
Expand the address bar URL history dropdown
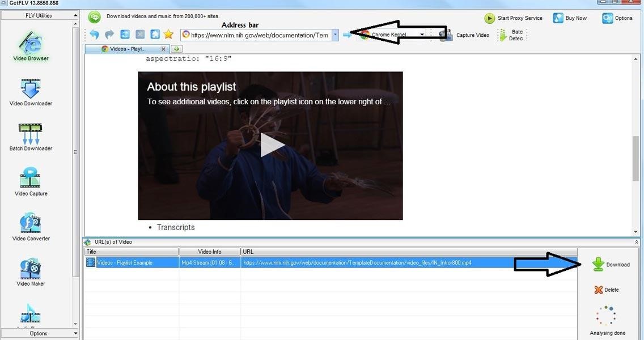tap(335, 35)
